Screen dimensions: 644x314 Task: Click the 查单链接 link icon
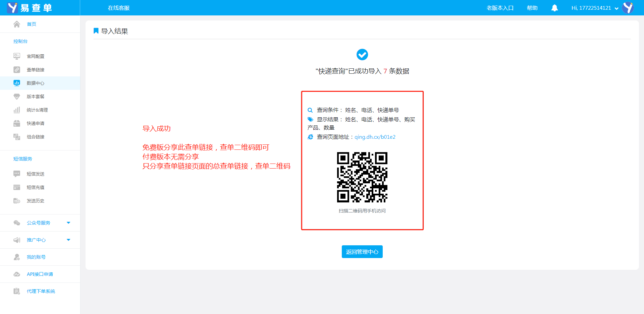[x=17, y=70]
